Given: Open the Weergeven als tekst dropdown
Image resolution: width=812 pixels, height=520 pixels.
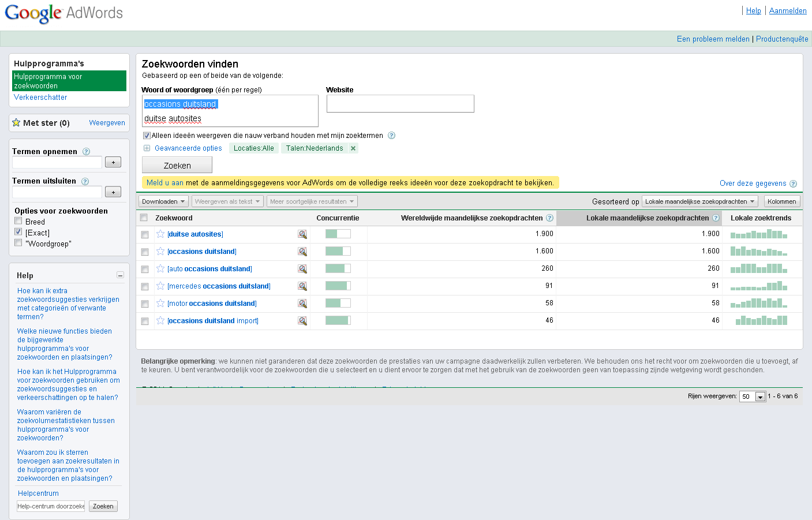Looking at the screenshot, I should coord(227,201).
